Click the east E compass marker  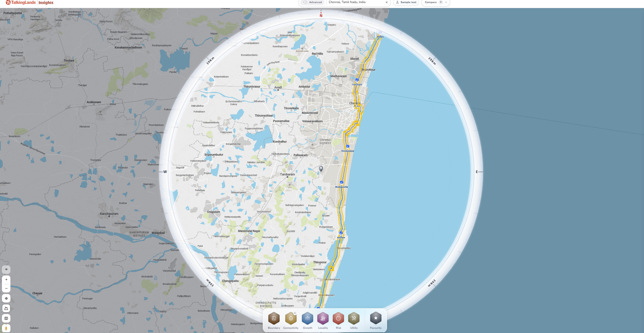477,172
